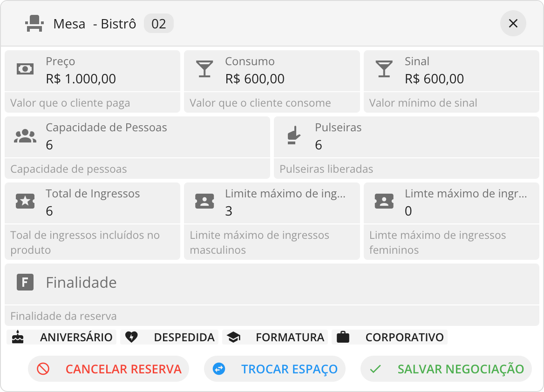This screenshot has height=392, width=544.
Task: Swap the space using TROCAR ESPAÇO
Action: (275, 369)
